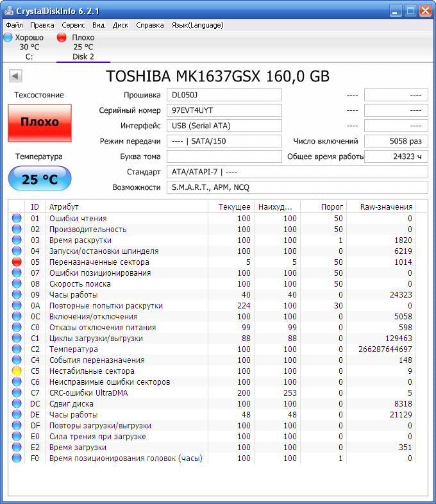Open the Язык(Language) menu
Viewport: 436px width, 504px height.
(x=197, y=25)
